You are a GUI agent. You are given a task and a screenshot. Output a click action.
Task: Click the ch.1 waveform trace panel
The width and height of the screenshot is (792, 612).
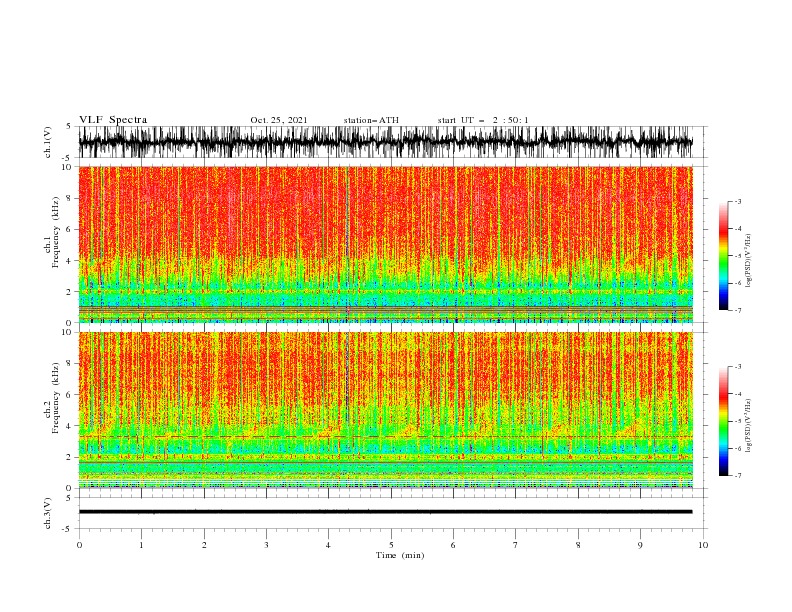click(392, 142)
